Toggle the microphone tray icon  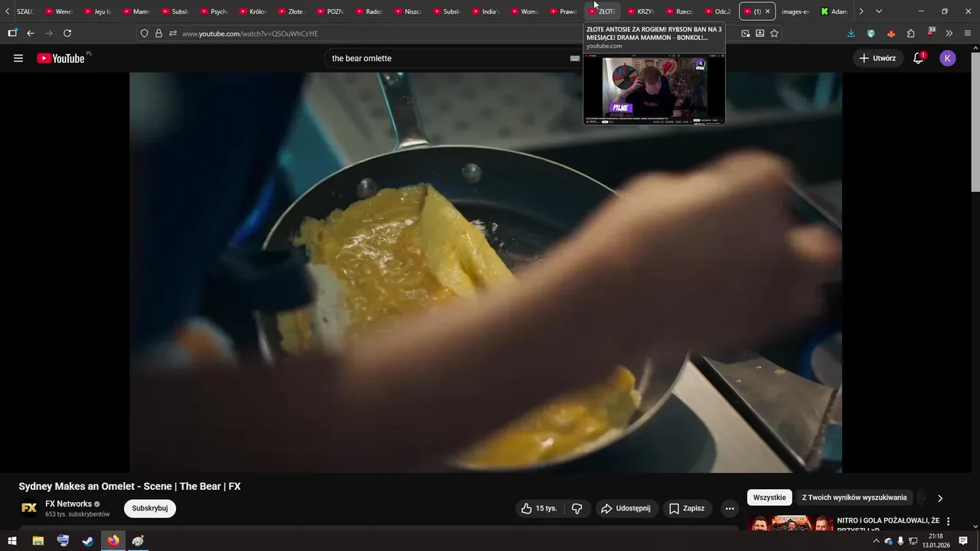pos(900,541)
